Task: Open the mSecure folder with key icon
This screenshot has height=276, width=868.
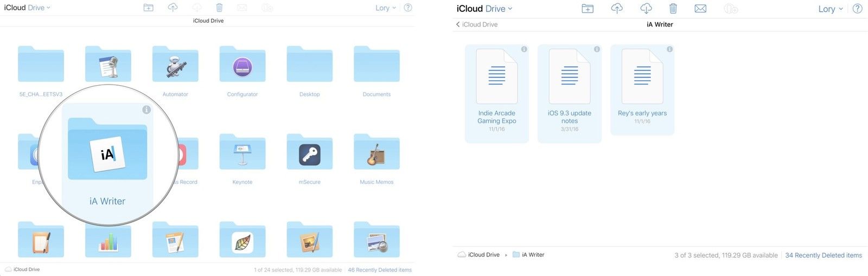Action: [309, 154]
